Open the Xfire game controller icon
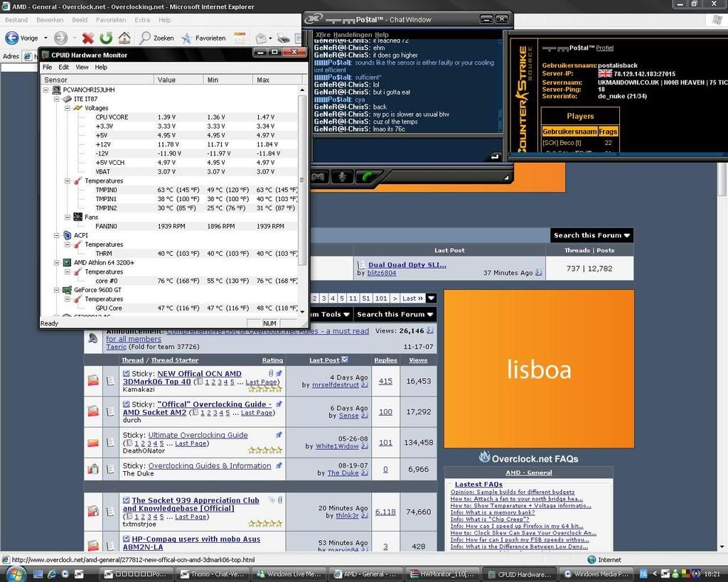Image resolution: width=728 pixels, height=582 pixels. click(318, 176)
